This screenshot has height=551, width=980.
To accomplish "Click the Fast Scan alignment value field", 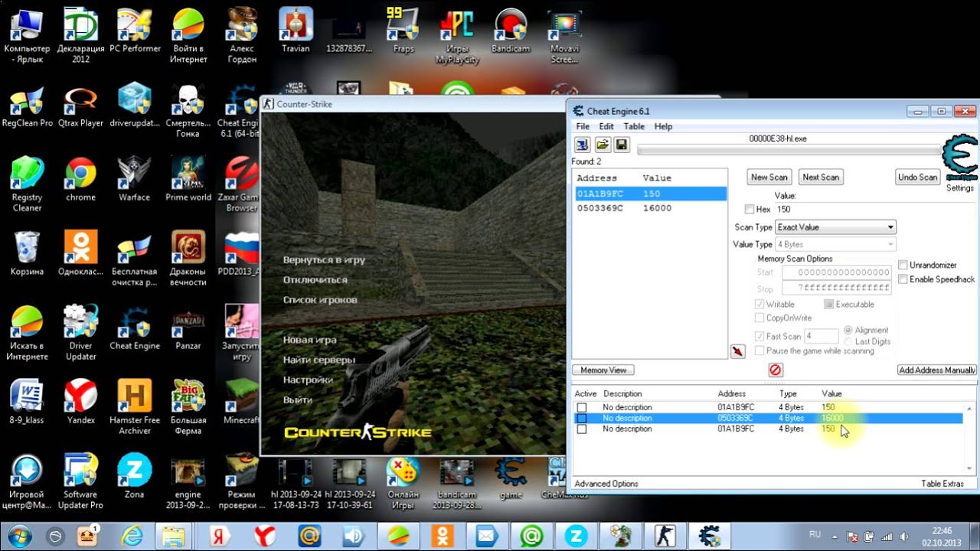I will [x=821, y=336].
